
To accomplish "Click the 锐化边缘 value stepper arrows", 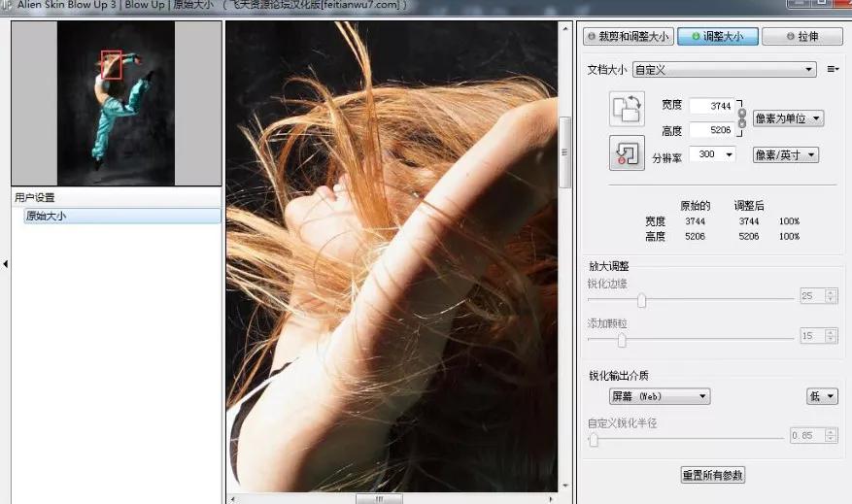I will pos(830,296).
